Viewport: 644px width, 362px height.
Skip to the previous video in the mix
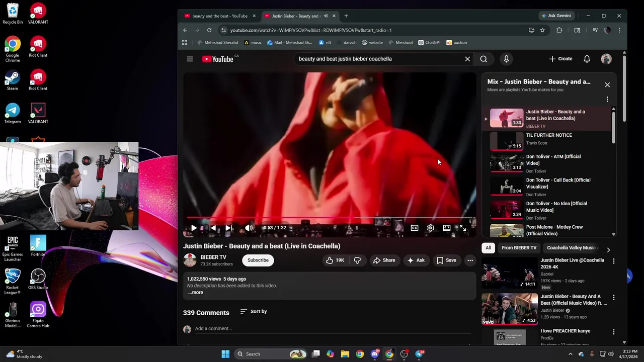tap(212, 228)
